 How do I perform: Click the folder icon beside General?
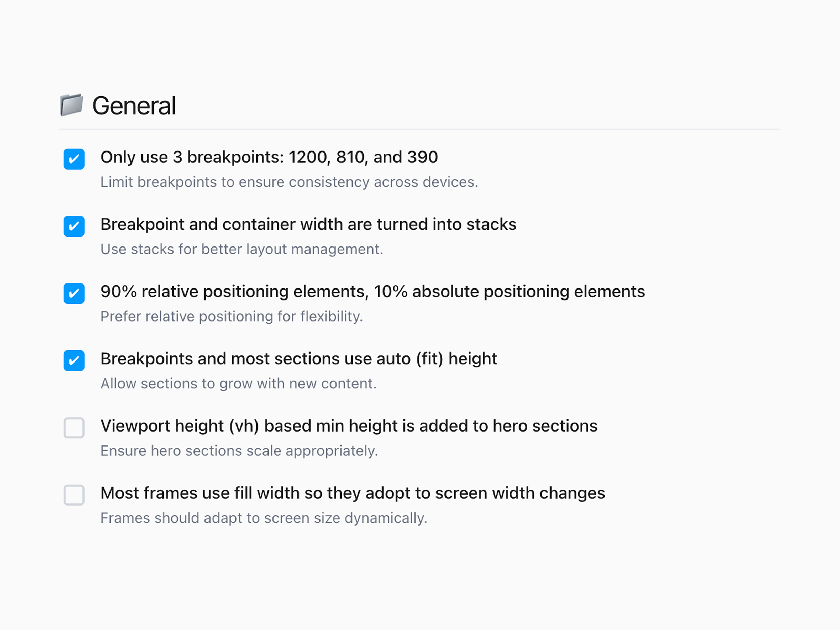click(71, 105)
